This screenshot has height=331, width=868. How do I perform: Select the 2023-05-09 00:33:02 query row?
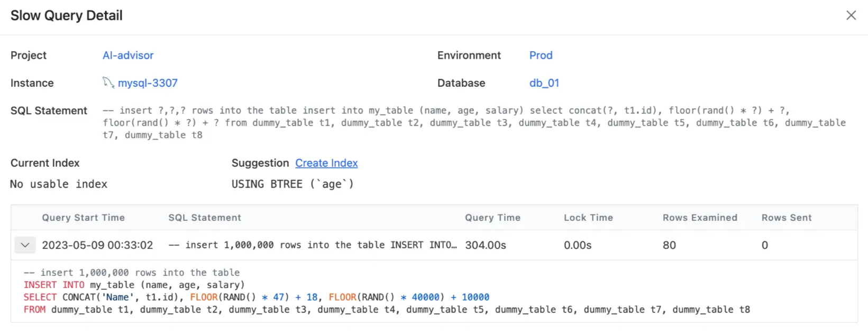[97, 245]
